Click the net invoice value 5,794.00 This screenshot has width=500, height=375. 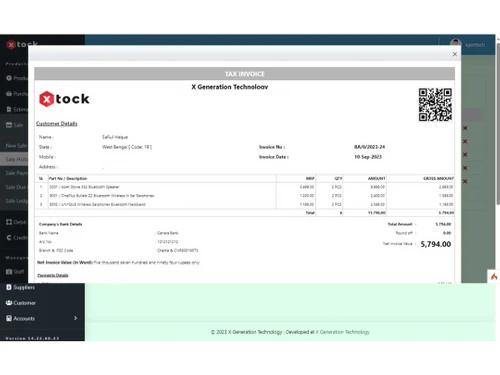pos(436,244)
